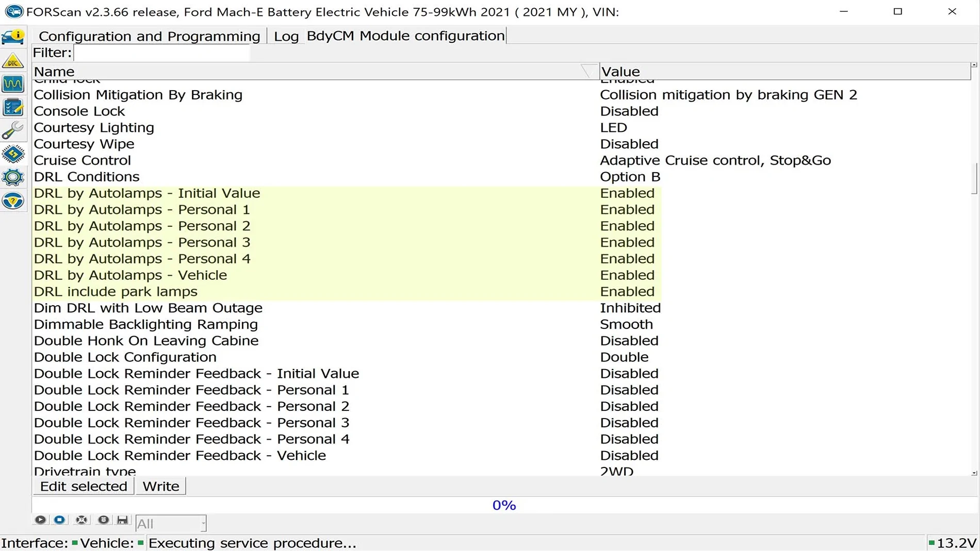Click the Edit selected button
This screenshot has width=980, height=551.
(84, 486)
